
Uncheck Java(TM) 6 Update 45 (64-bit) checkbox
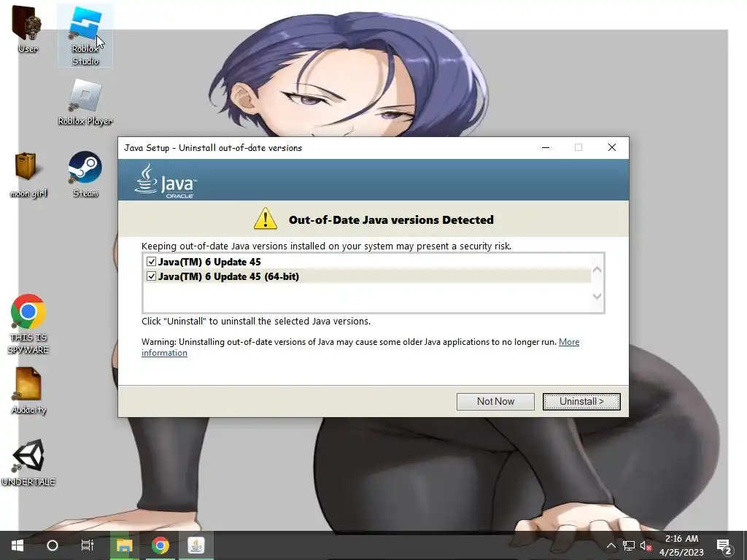click(x=151, y=276)
